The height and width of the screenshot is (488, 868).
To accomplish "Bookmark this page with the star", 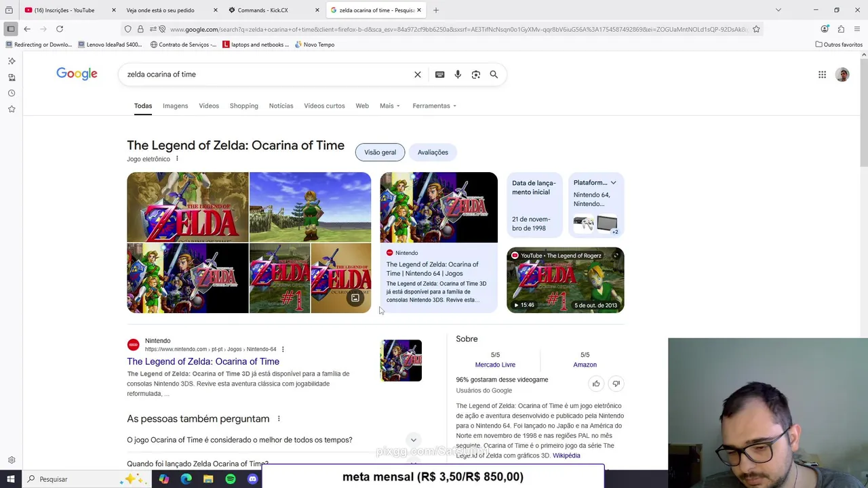I will click(756, 29).
